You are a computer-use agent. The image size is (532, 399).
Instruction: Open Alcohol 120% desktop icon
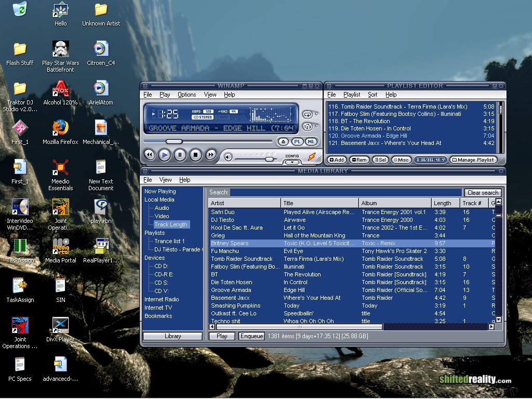point(60,92)
